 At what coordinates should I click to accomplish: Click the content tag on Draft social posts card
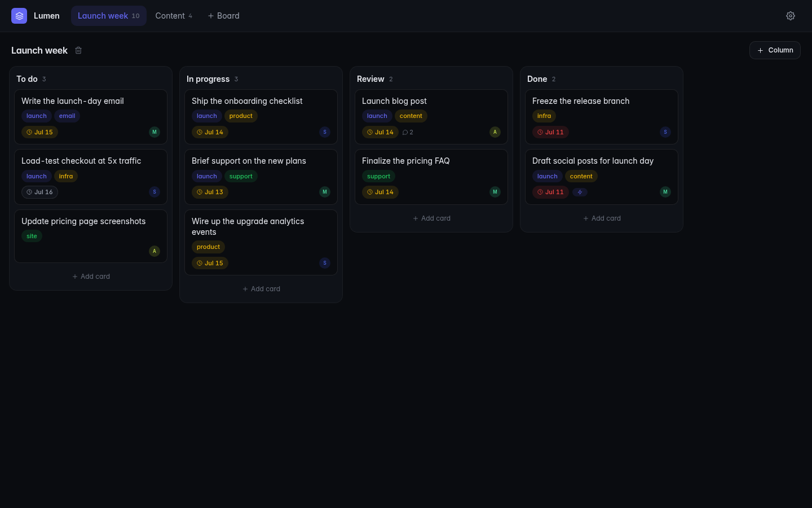[x=581, y=176]
